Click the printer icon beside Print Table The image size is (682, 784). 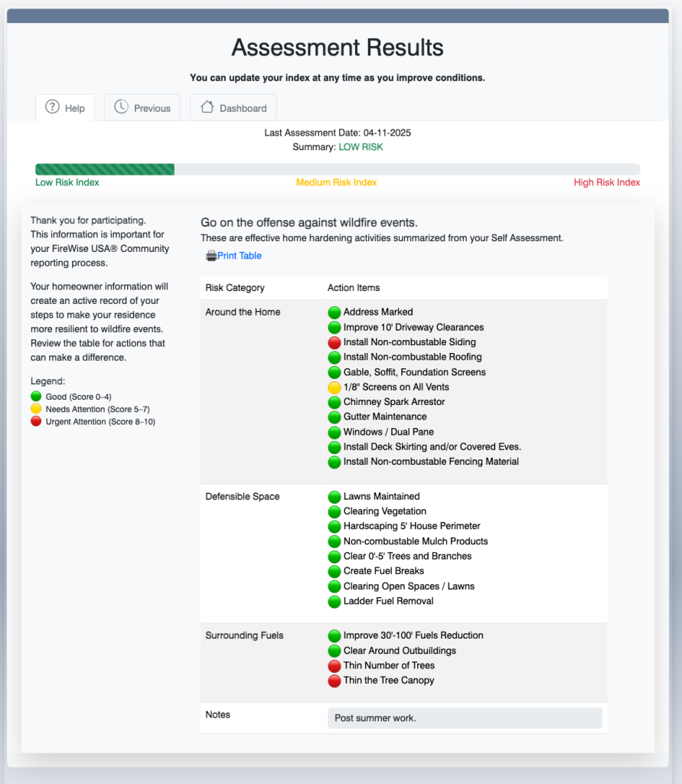(x=211, y=256)
